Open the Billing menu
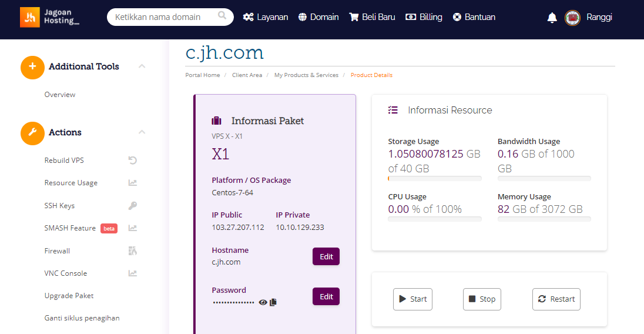644x334 pixels. (424, 17)
